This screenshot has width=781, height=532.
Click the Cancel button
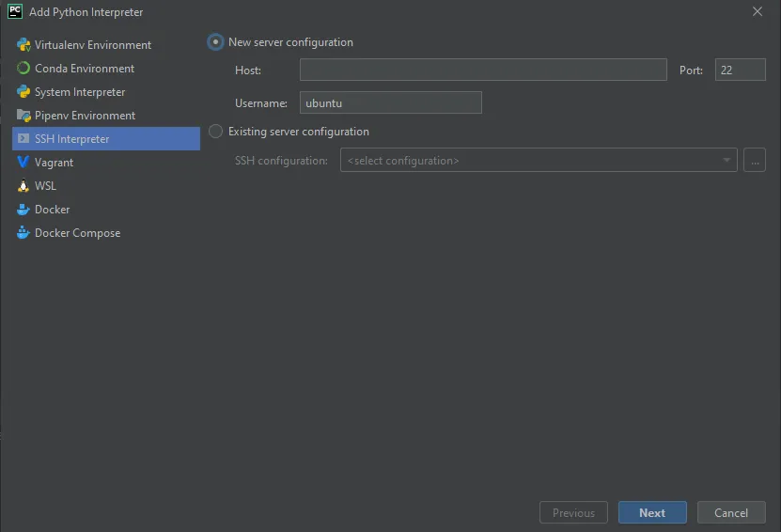point(730,512)
